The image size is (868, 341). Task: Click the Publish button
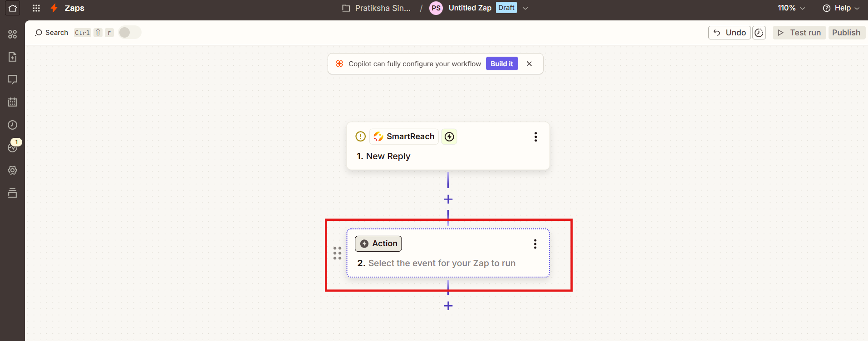(x=847, y=33)
